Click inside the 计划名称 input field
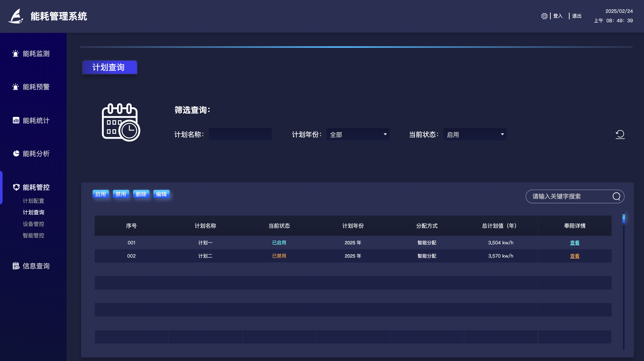 (240, 134)
